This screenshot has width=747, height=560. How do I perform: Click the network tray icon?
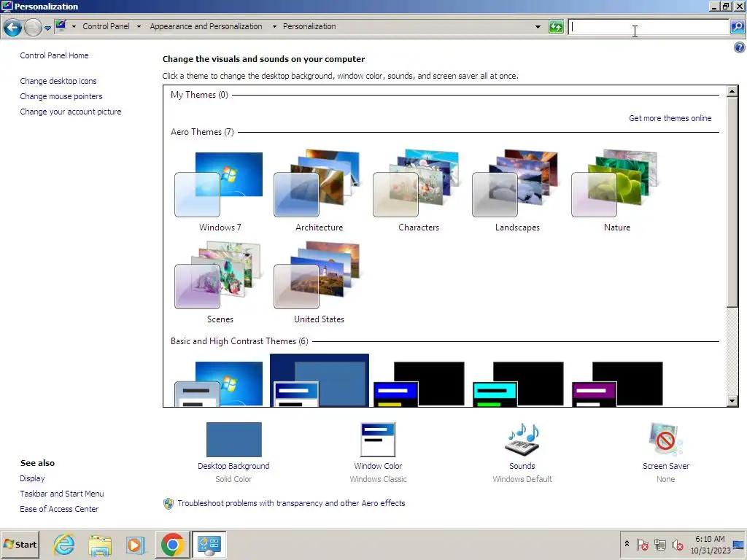tap(659, 544)
